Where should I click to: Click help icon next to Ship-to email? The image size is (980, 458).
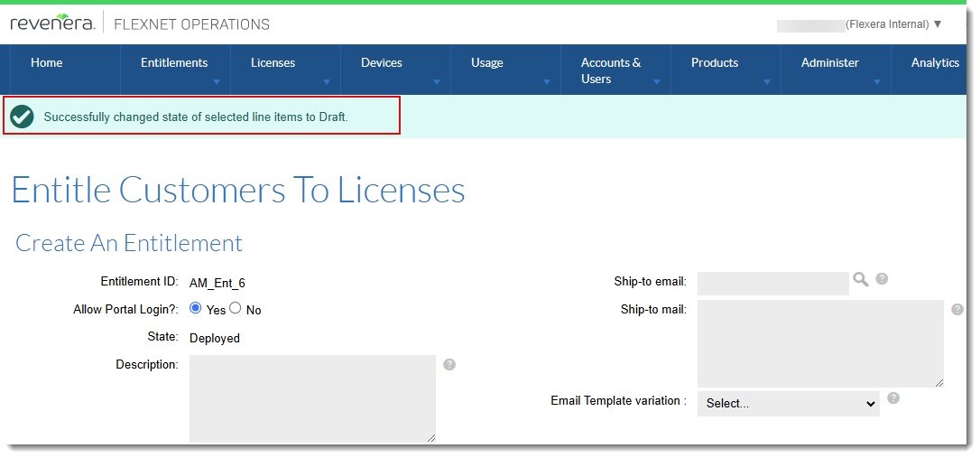tap(882, 279)
